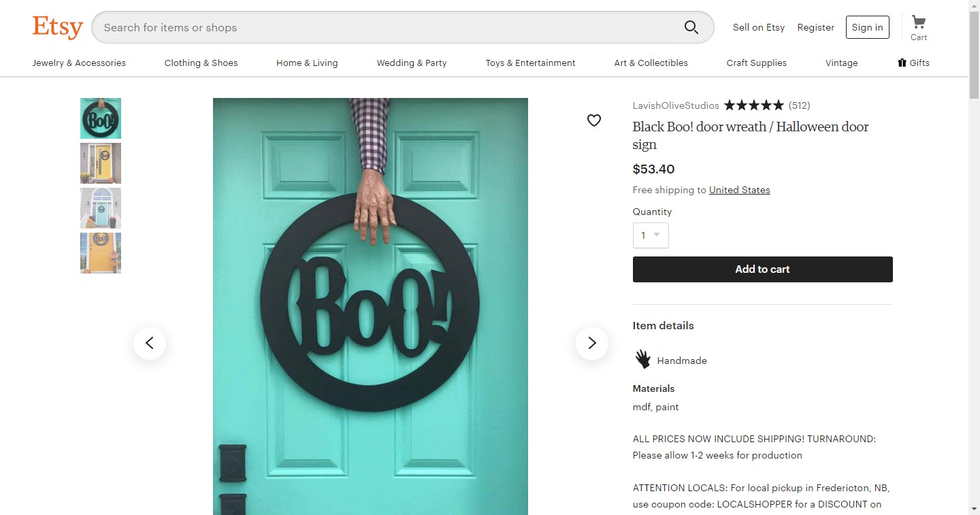This screenshot has width=980, height=515.
Task: Click the Etsy logo
Action: (58, 27)
